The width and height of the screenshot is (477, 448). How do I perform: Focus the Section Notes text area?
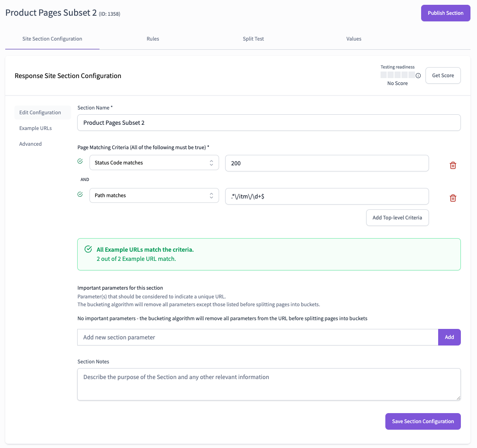(x=269, y=384)
